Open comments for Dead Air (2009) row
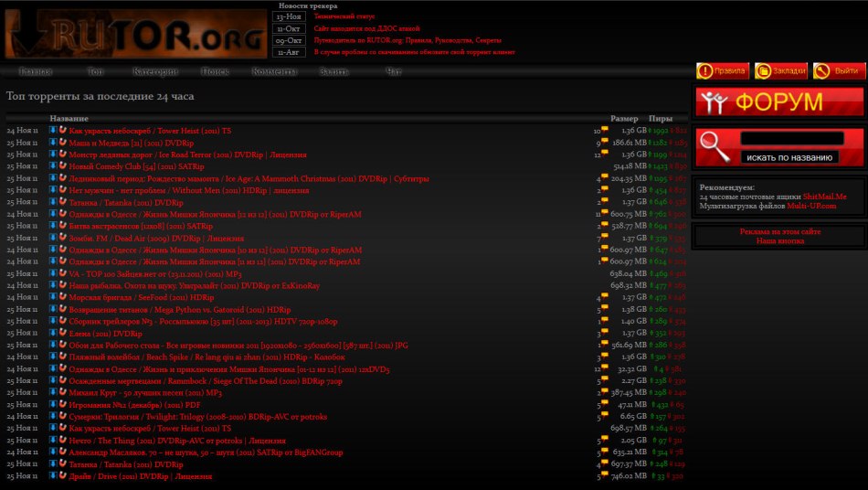The width and height of the screenshot is (868, 490). 605,237
